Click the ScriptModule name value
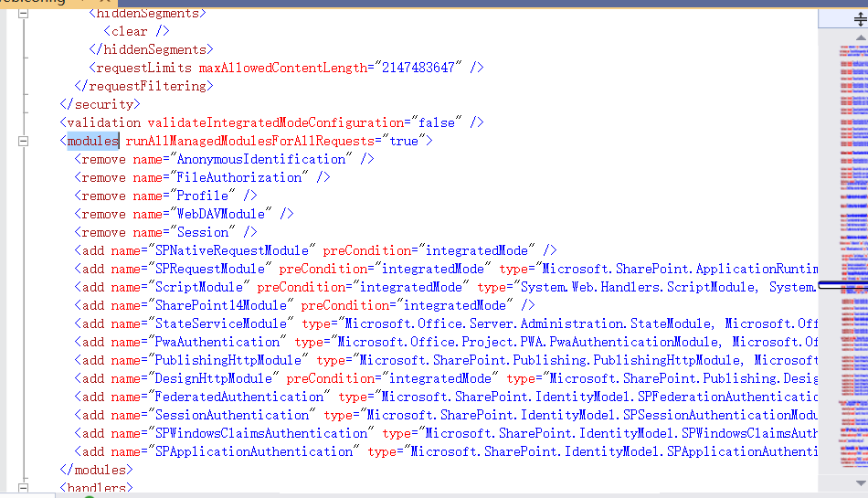Image resolution: width=868 pixels, height=498 pixels. [x=199, y=287]
